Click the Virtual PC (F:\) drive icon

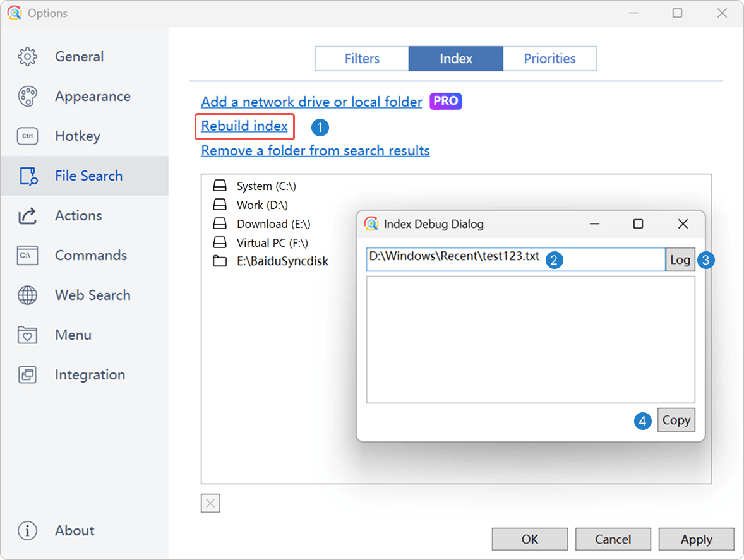pos(220,242)
